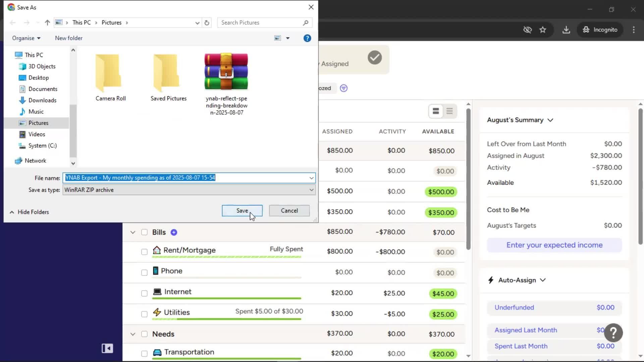Click the Chrome downloads icon
This screenshot has height=362, width=644.
click(x=566, y=29)
